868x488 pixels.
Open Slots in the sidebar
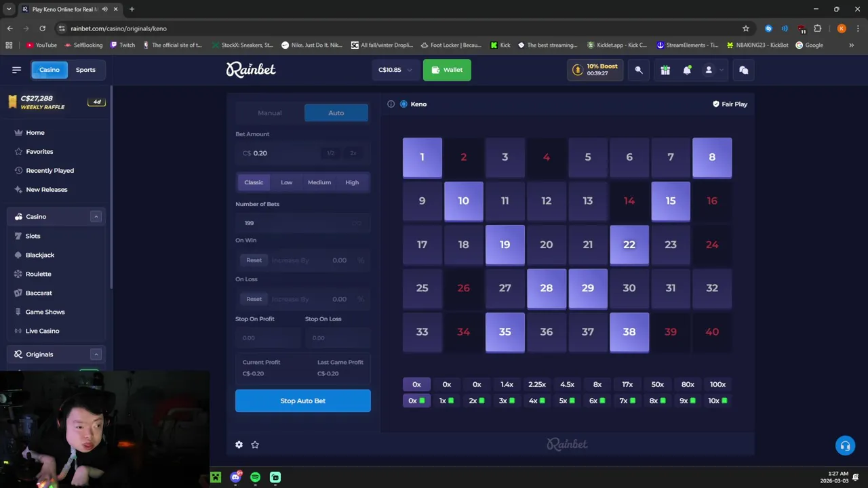pos(33,236)
